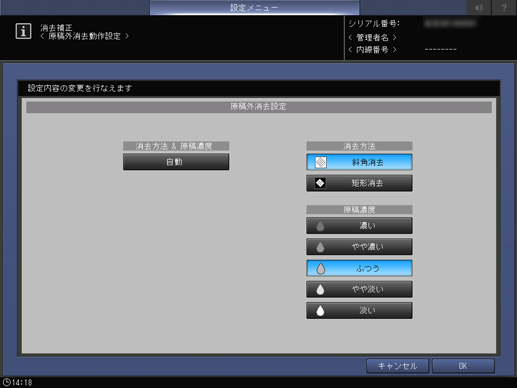Click the speaker volume icon
Screen dimensions: 517x388
click(479, 7)
